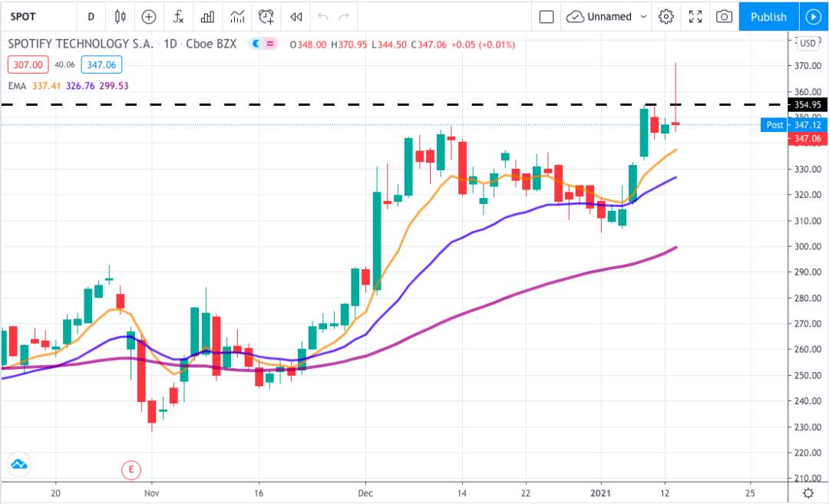Select the chart layout square icon
Viewport: 829px width, 504px height.
pyautogui.click(x=547, y=16)
